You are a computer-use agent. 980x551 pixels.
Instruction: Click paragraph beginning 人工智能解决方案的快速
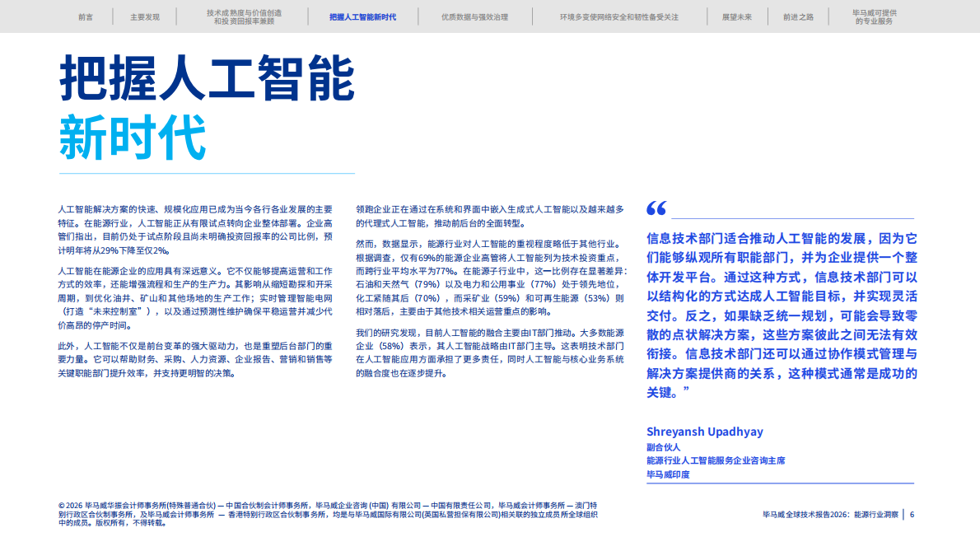pos(195,230)
